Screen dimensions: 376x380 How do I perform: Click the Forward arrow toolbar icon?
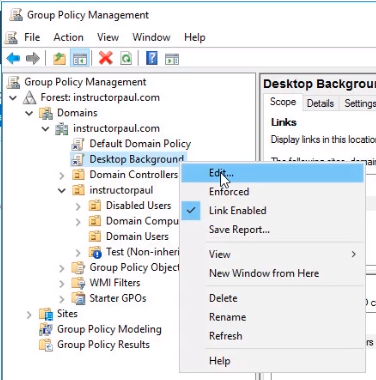pos(33,59)
